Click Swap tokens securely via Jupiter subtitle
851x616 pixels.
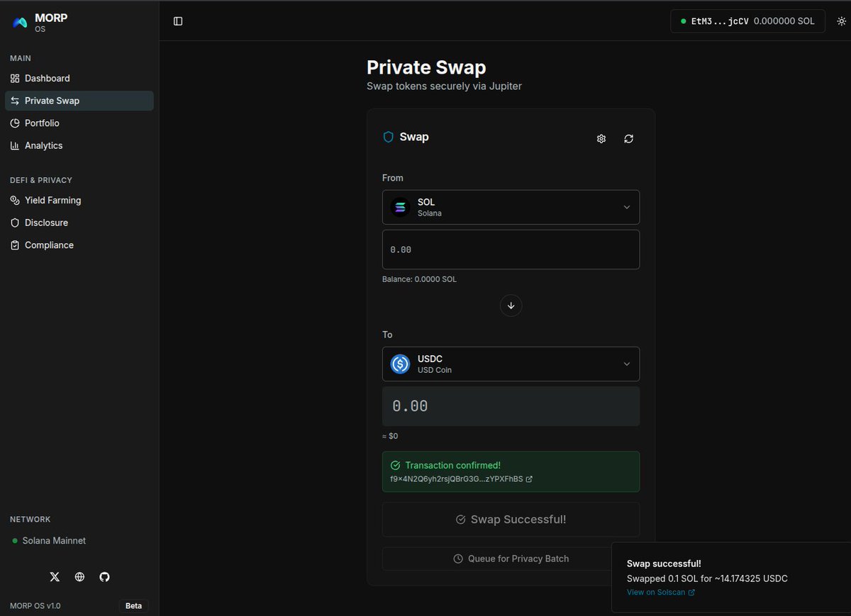pyautogui.click(x=444, y=86)
